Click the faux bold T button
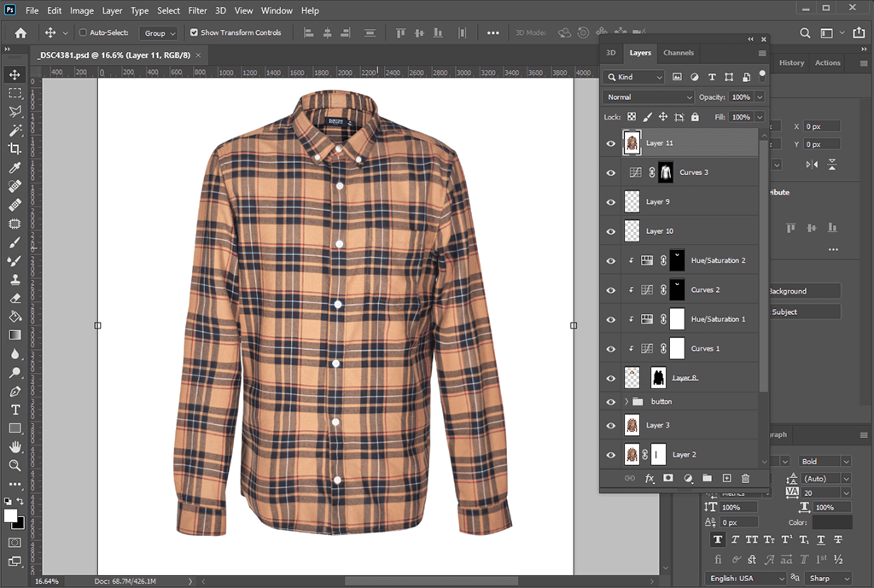The image size is (874, 588). (717, 539)
